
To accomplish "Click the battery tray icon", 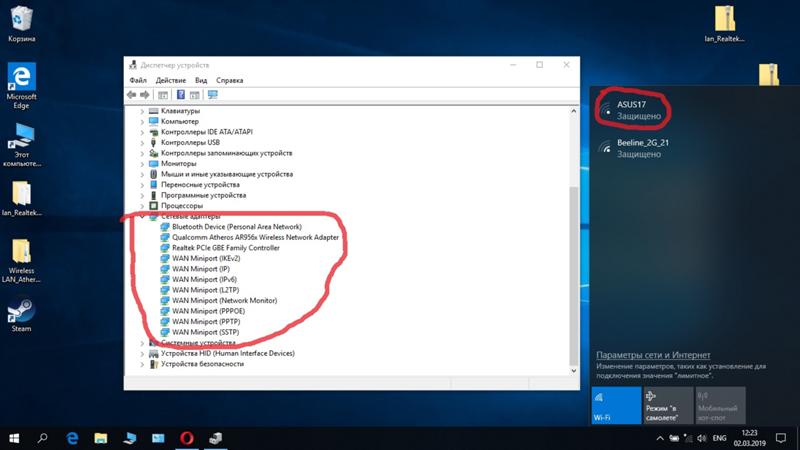I will click(x=674, y=438).
